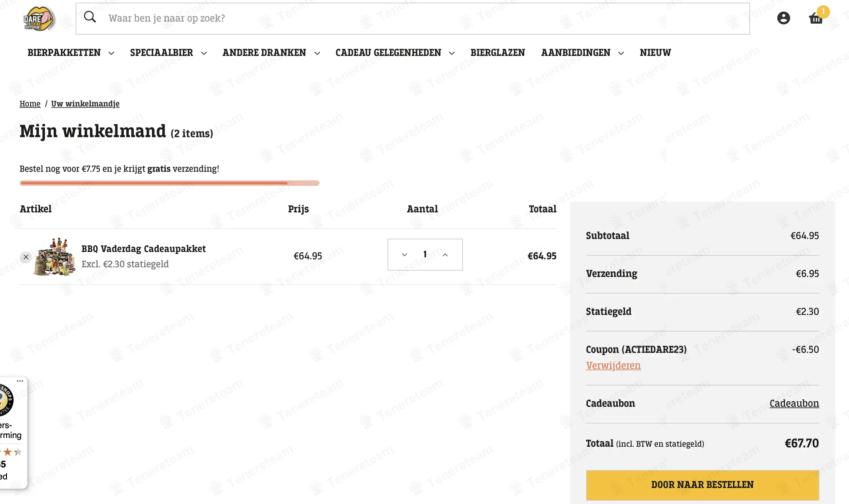Go to the BIERGLAZEN page
The image size is (849, 504).
coord(497,53)
